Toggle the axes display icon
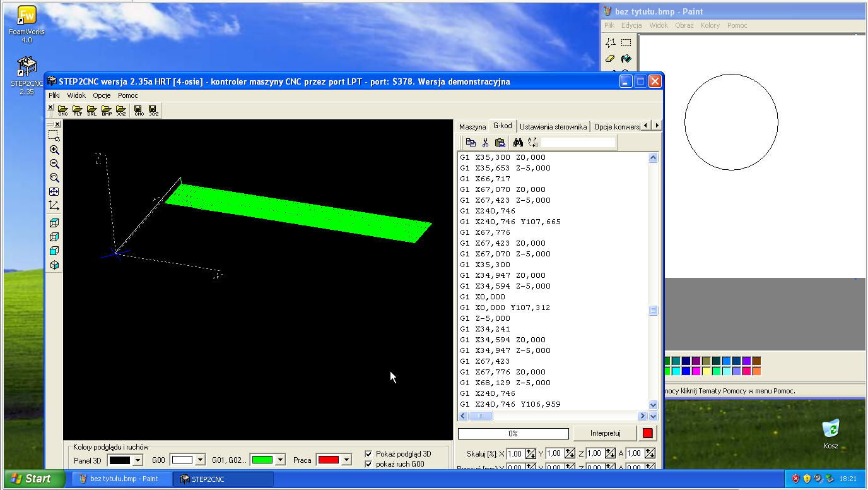The height and width of the screenshot is (490, 868). [x=54, y=205]
